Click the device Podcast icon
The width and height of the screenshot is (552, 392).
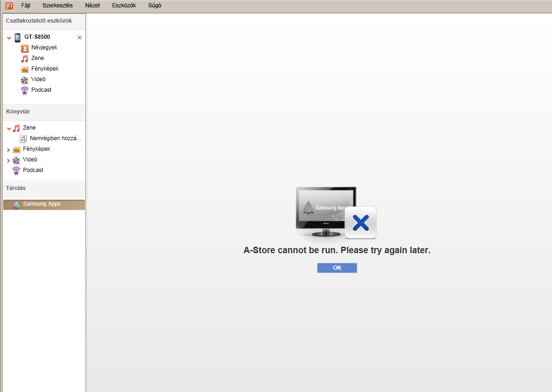click(24, 91)
